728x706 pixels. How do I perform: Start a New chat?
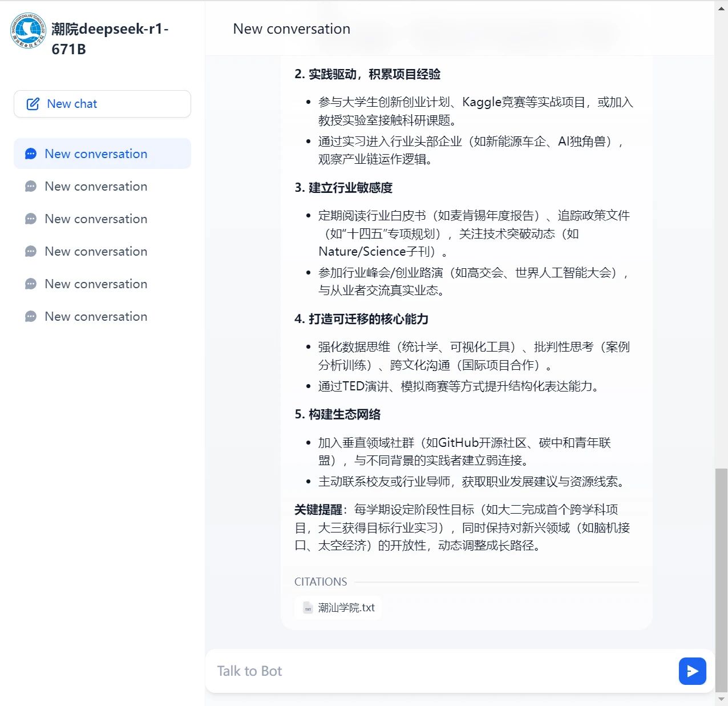tap(102, 104)
